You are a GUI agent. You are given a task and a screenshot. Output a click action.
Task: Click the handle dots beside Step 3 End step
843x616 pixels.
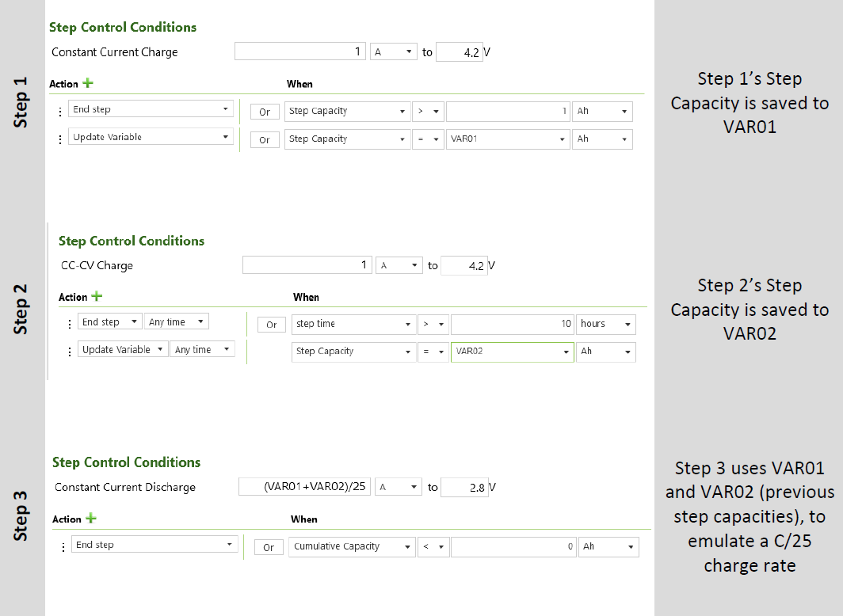[63, 547]
